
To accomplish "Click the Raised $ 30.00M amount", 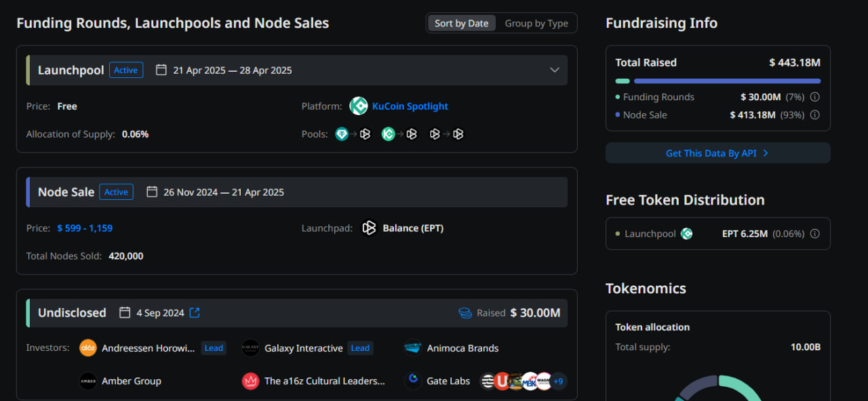I will 535,312.
